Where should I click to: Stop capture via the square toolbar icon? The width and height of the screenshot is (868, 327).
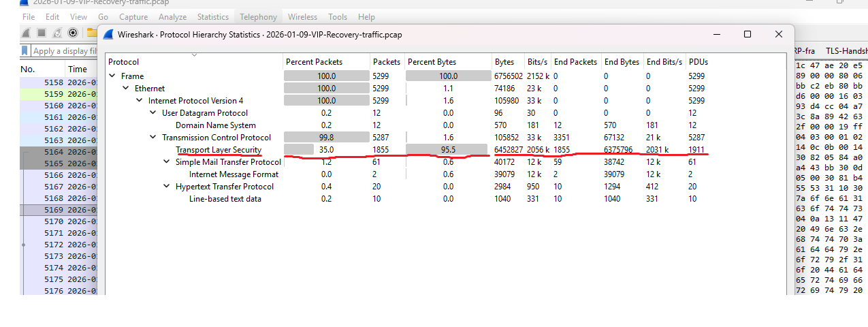click(42, 33)
